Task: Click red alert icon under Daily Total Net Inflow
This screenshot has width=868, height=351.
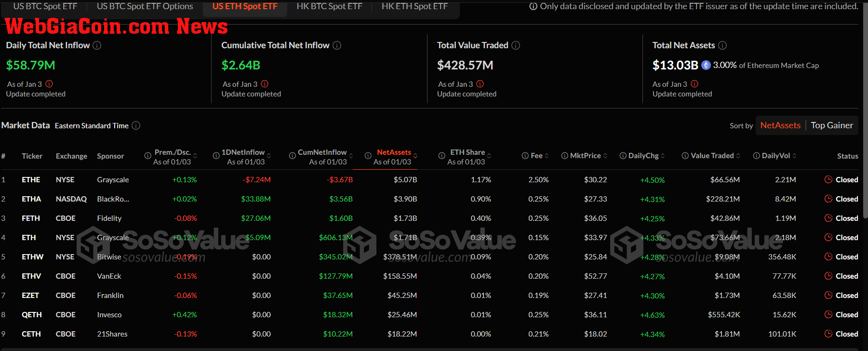Action: [49, 84]
